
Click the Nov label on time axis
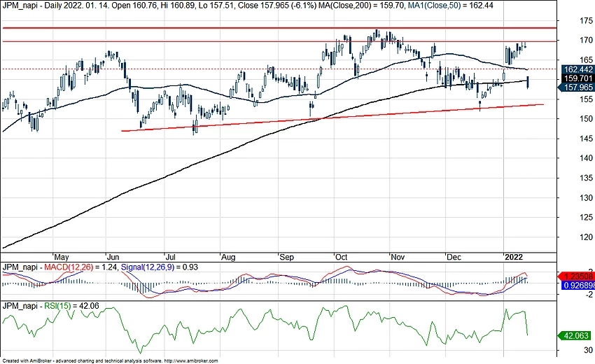398,257
